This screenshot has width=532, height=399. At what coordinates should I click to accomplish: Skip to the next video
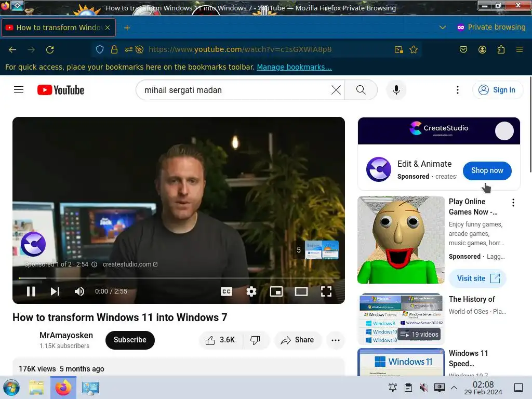point(55,291)
